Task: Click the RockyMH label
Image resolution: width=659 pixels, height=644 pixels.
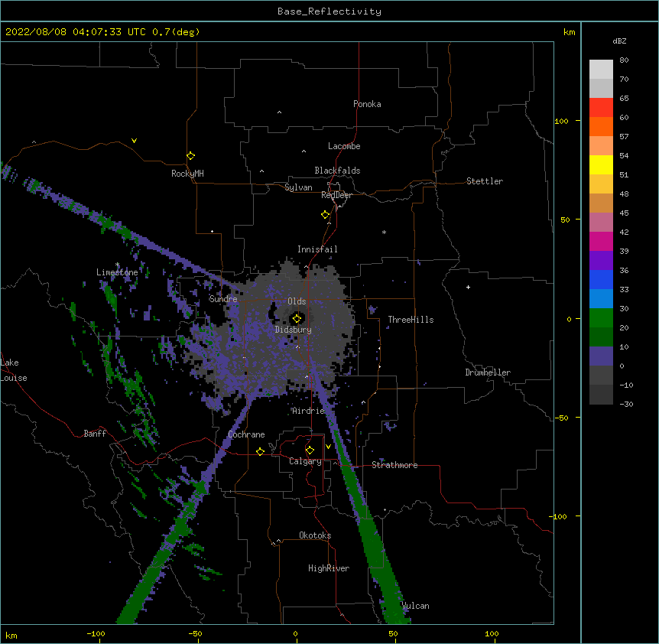Action: click(187, 174)
